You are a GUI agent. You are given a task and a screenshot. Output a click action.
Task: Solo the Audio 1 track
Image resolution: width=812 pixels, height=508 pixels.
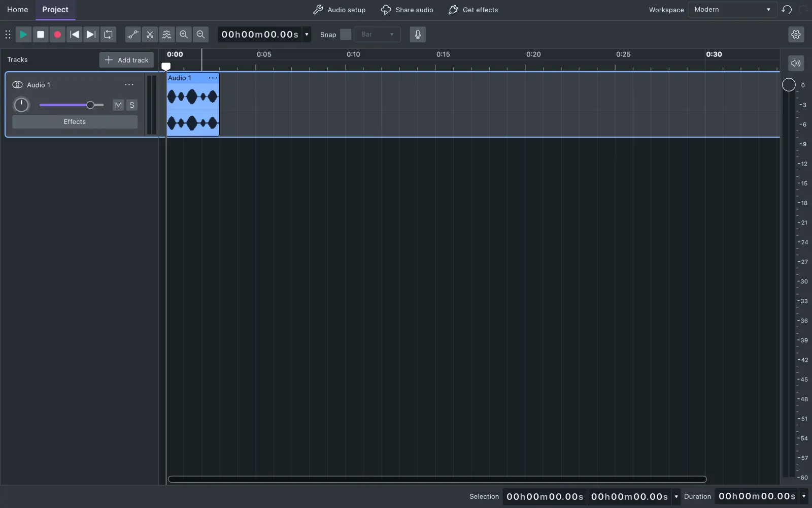click(x=132, y=105)
